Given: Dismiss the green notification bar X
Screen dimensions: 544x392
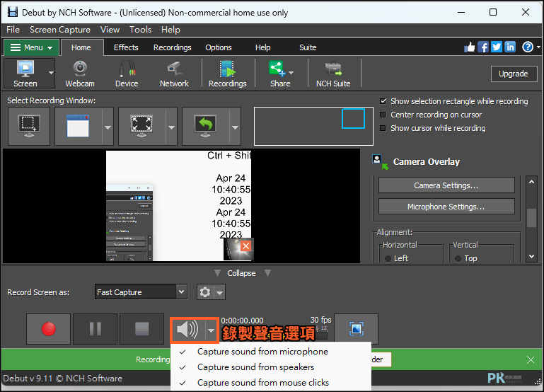Looking at the screenshot, I should (531, 359).
